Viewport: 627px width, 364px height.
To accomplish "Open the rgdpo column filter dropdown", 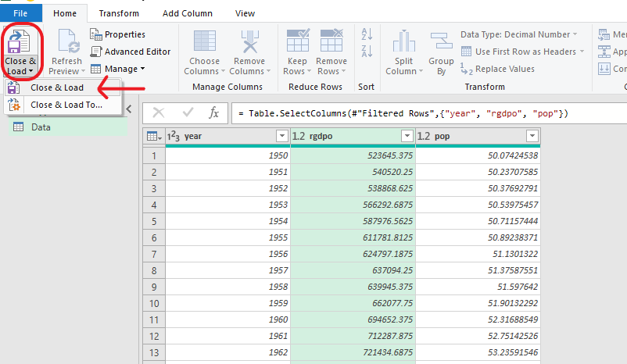I will pos(407,136).
